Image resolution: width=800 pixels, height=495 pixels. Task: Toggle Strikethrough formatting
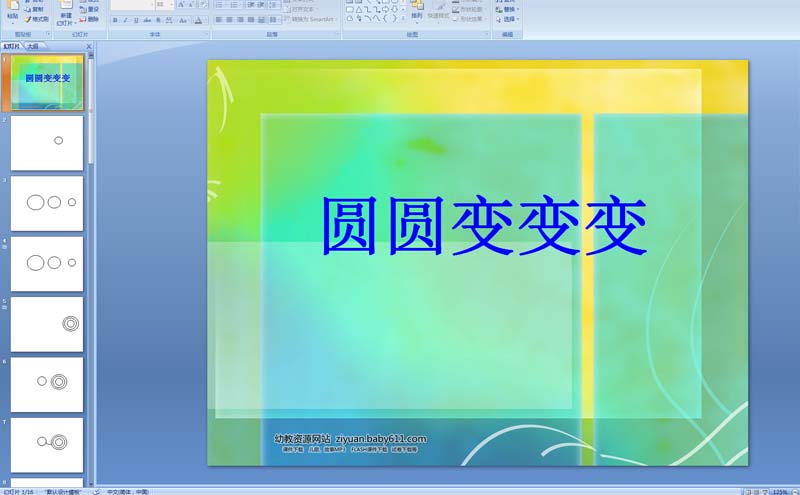pos(147,20)
